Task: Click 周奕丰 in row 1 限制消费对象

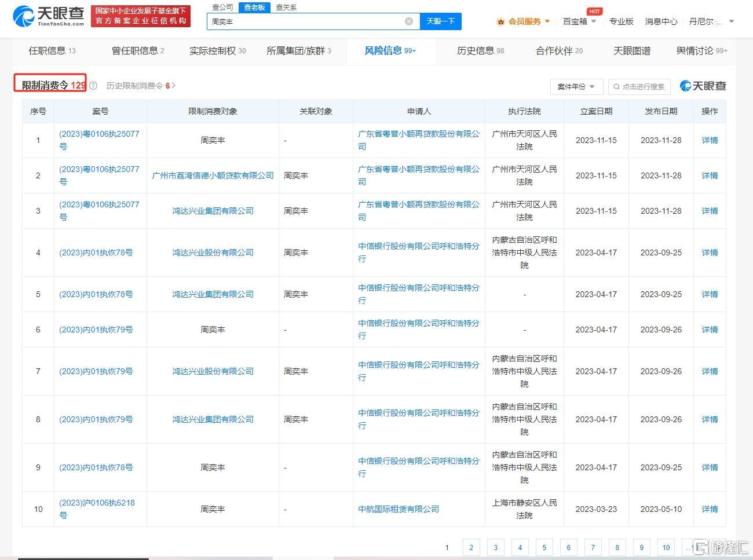Action: [213, 140]
